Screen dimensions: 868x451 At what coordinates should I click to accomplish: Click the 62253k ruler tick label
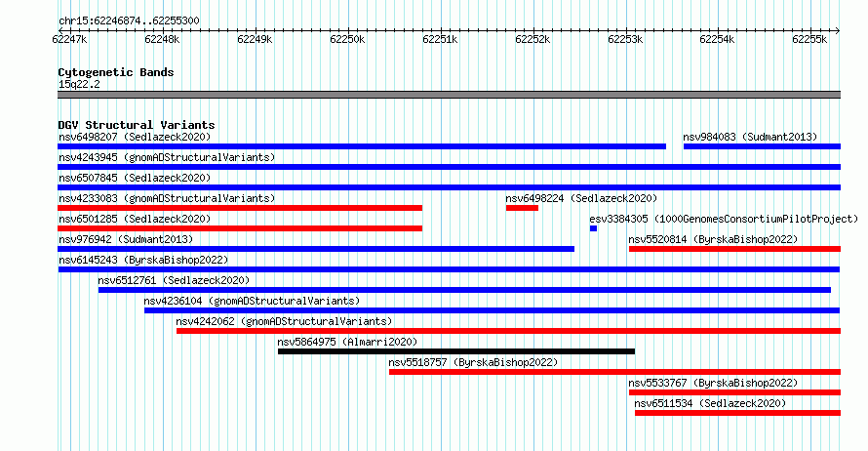(x=625, y=39)
